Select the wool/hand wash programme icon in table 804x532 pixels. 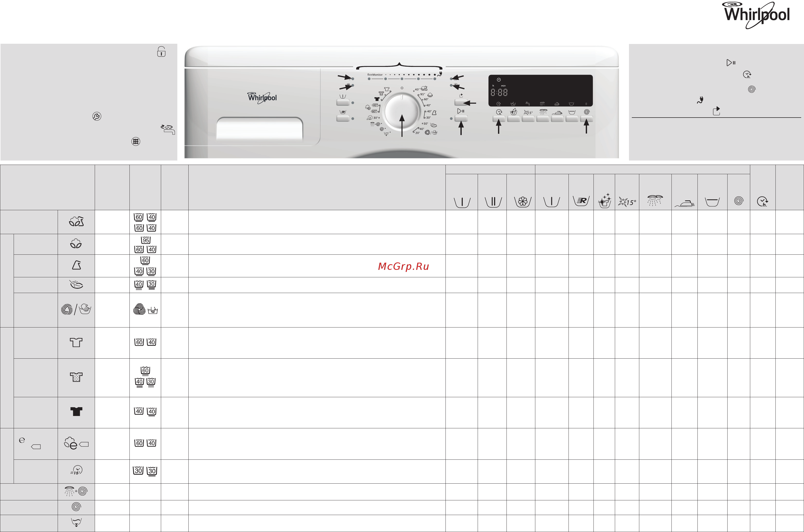coord(76,309)
